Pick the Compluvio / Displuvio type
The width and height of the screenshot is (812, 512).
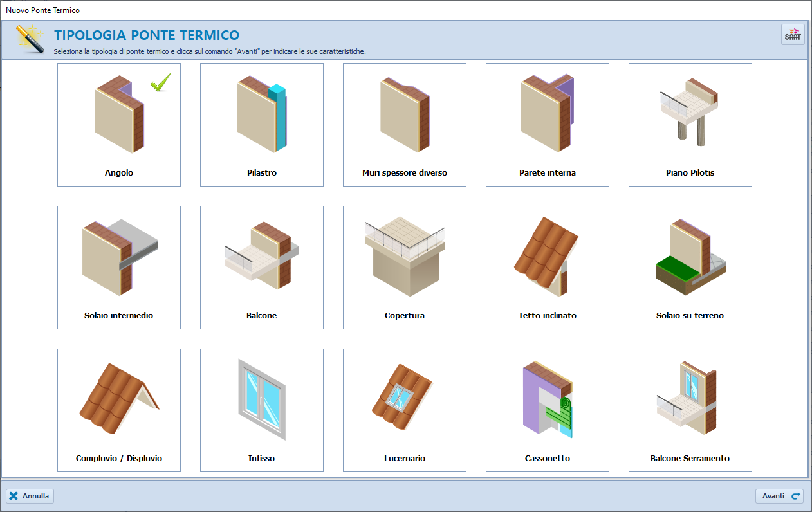[x=119, y=410]
